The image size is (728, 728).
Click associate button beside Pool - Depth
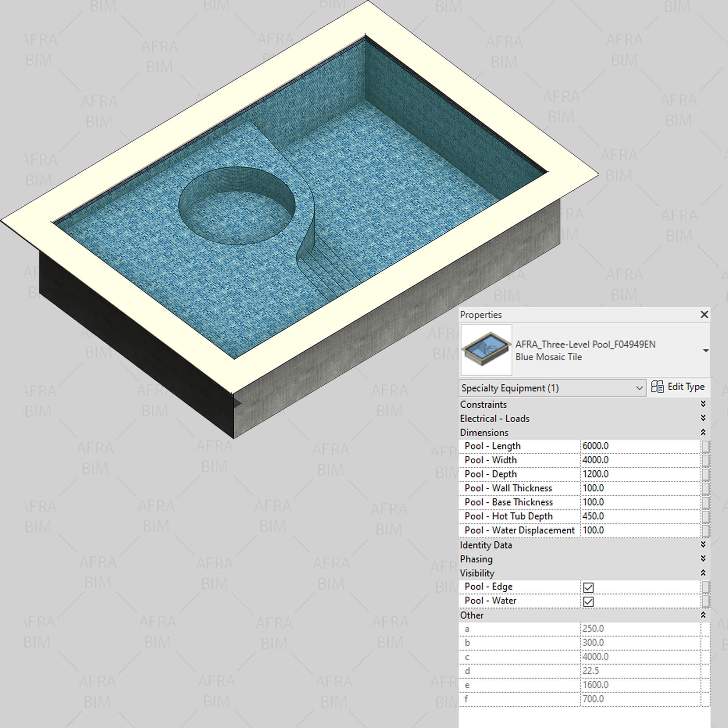click(705, 474)
